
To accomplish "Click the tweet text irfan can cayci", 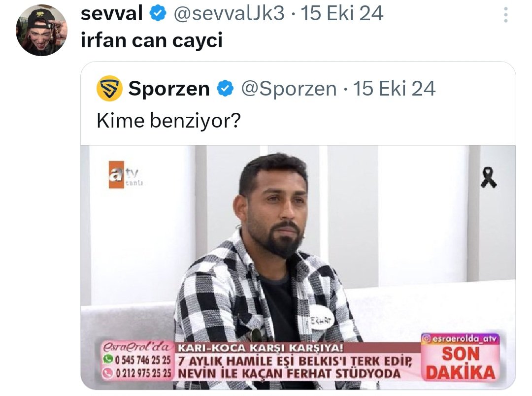I will tap(152, 40).
